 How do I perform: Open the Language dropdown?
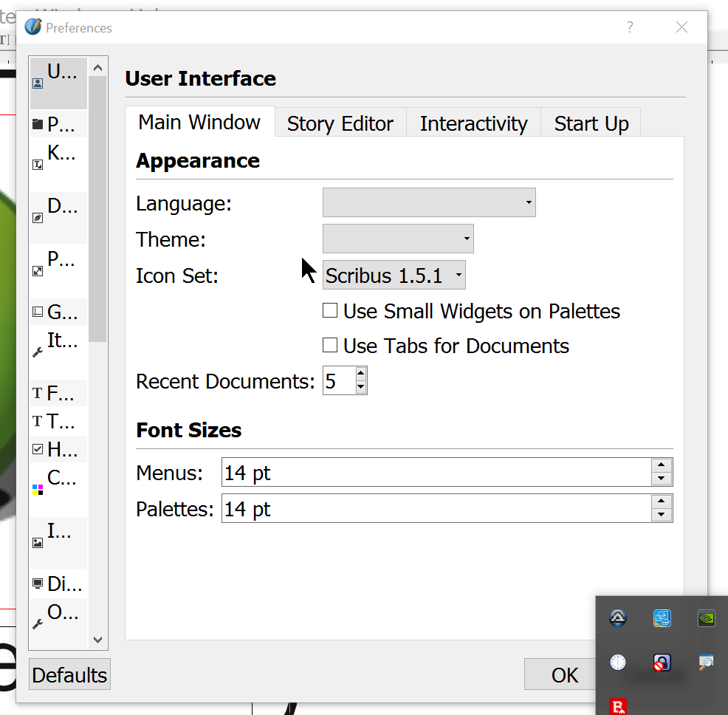coord(429,202)
